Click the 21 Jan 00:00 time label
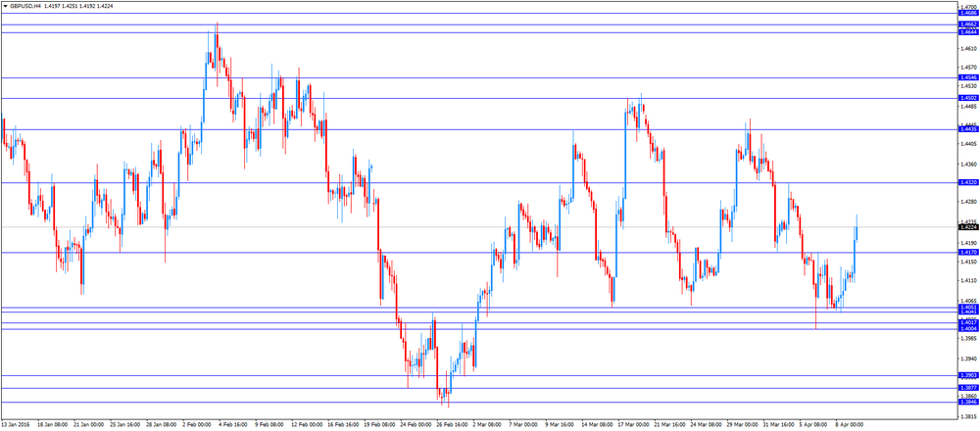The height and width of the screenshot is (431, 980). click(88, 423)
